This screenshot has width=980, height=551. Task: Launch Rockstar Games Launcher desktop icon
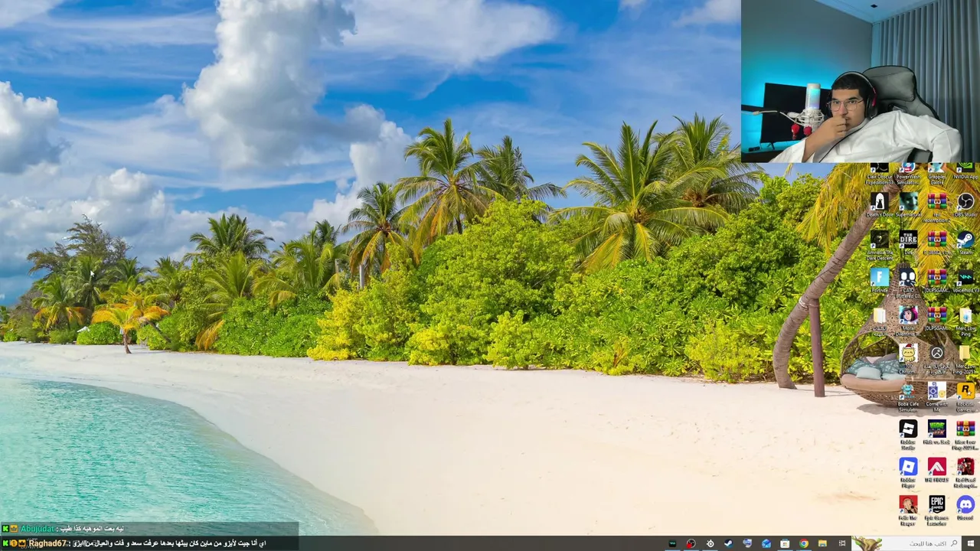click(x=965, y=396)
